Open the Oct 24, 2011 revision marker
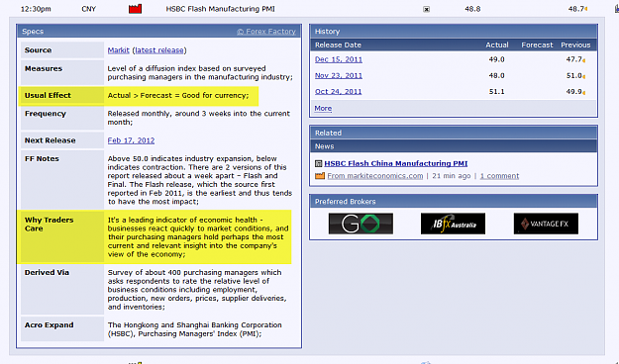 click(x=584, y=93)
